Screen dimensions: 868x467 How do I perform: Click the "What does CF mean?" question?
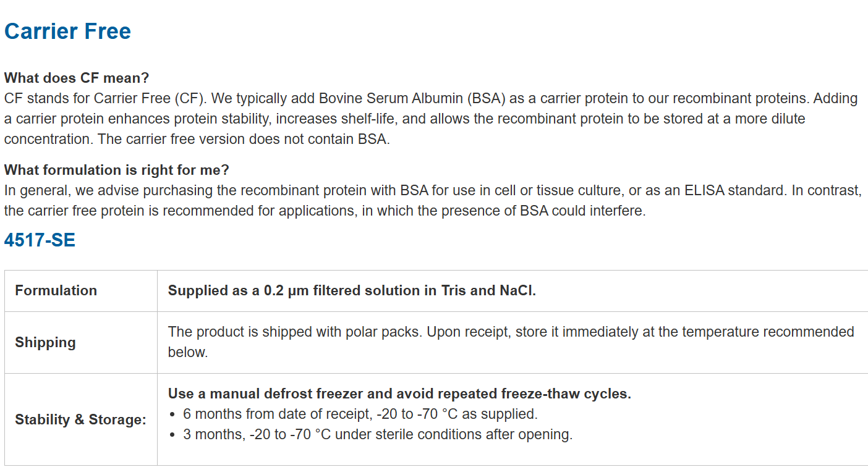[77, 78]
